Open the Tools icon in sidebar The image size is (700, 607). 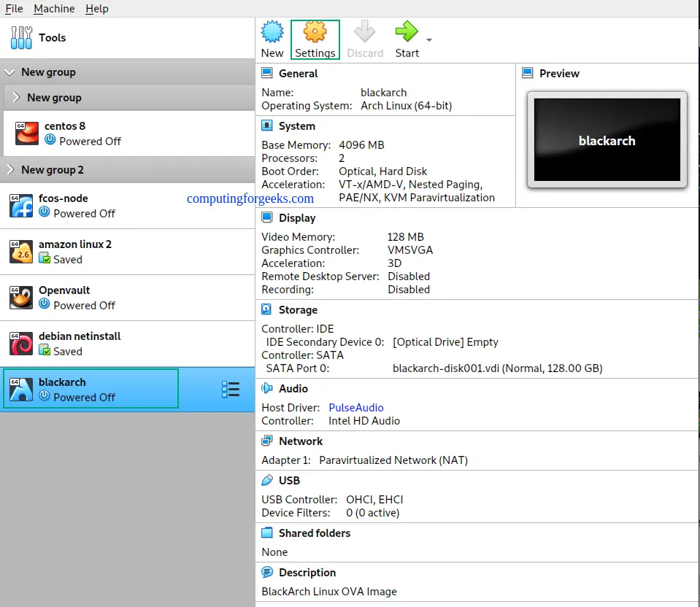[21, 37]
